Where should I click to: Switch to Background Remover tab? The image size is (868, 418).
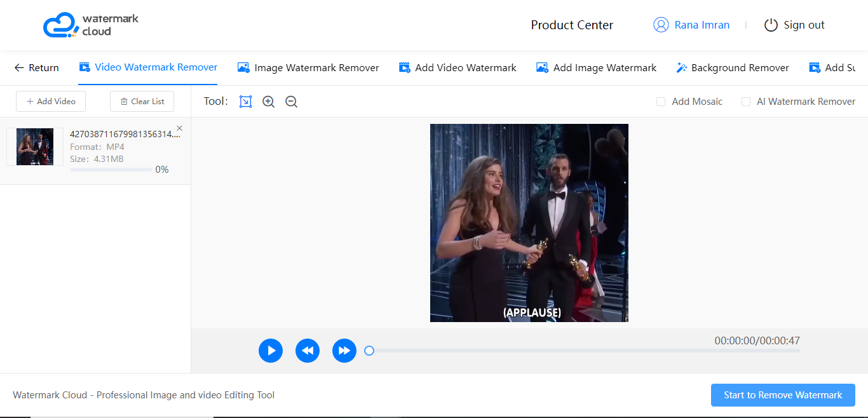click(x=733, y=67)
